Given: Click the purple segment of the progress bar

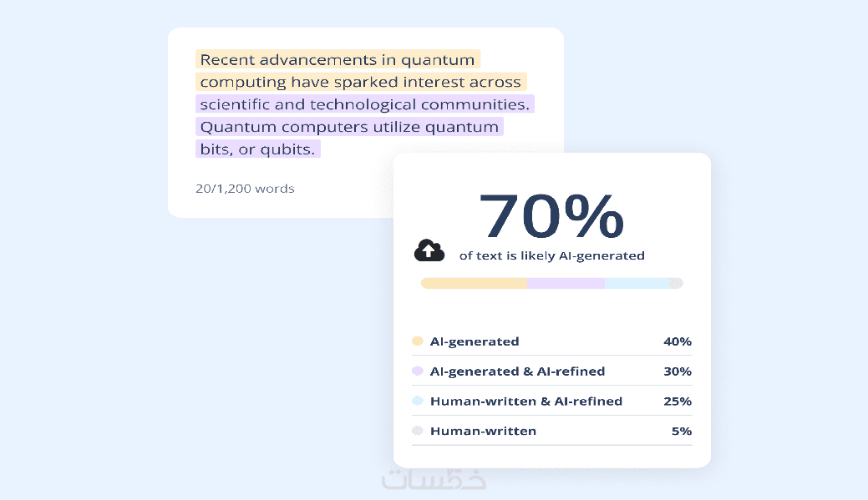Looking at the screenshot, I should pyautogui.click(x=566, y=284).
